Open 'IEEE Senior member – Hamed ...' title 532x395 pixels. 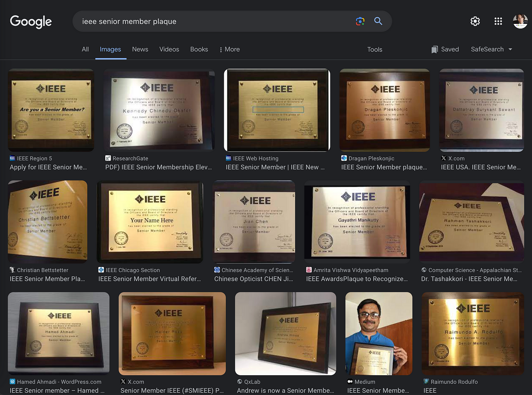pyautogui.click(x=57, y=390)
